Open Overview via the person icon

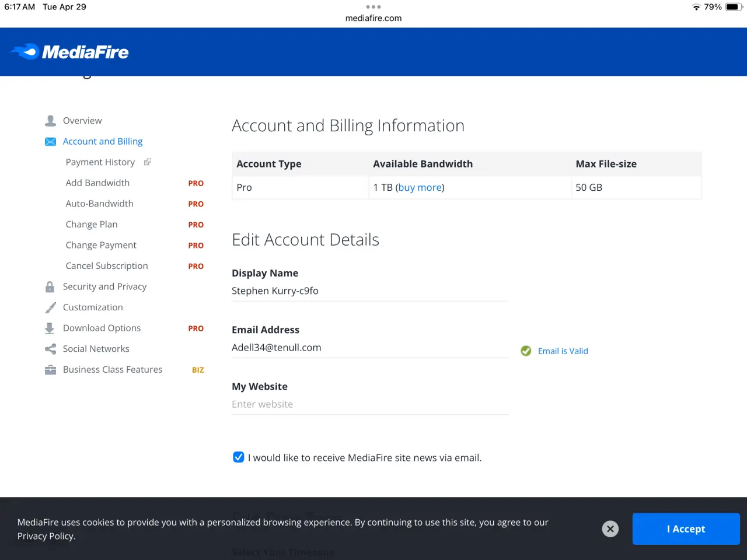point(51,121)
